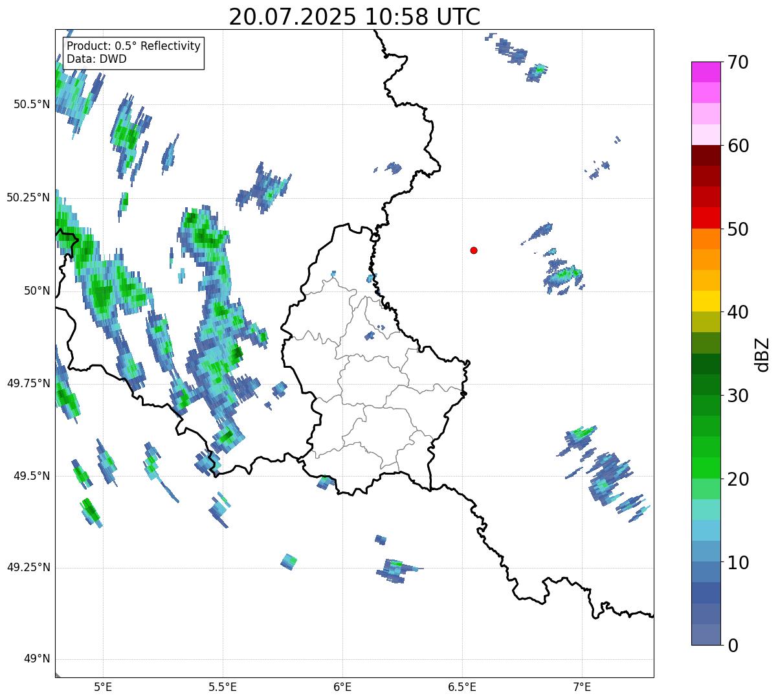Click the 49°N latitude label

(x=37, y=659)
